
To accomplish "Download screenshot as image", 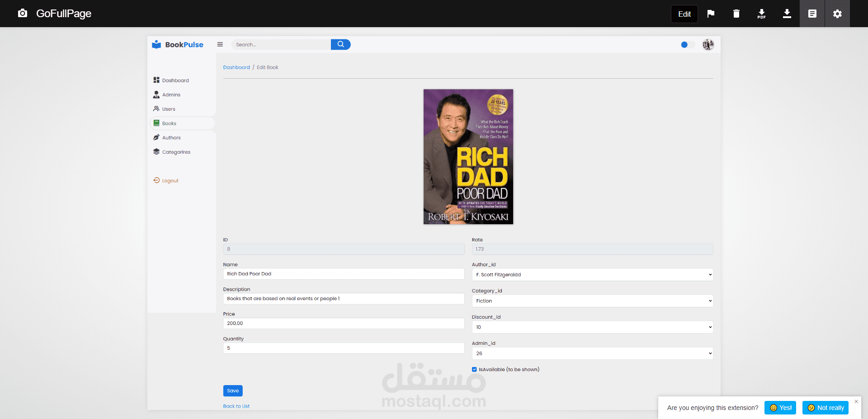I will pyautogui.click(x=787, y=14).
